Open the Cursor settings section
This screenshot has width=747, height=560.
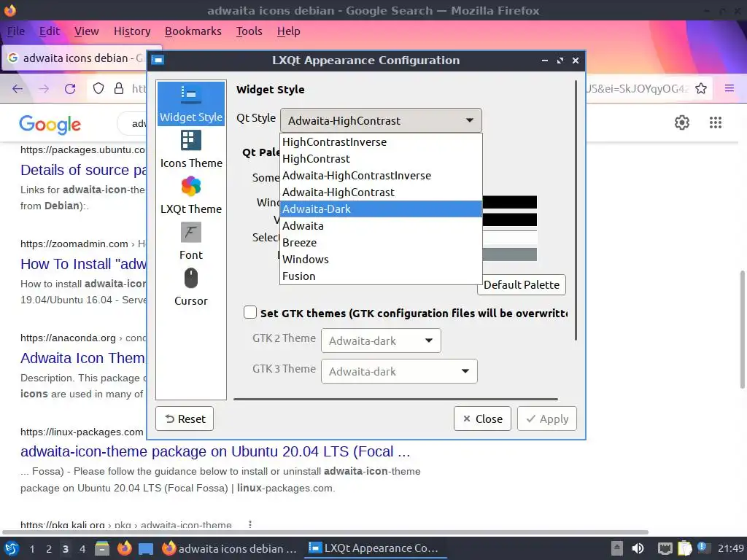click(x=191, y=287)
